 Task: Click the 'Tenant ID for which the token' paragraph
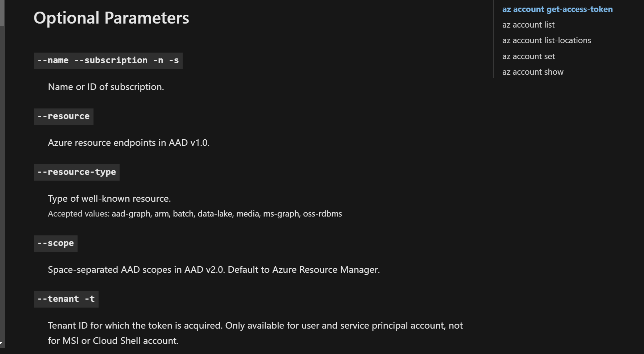point(255,333)
